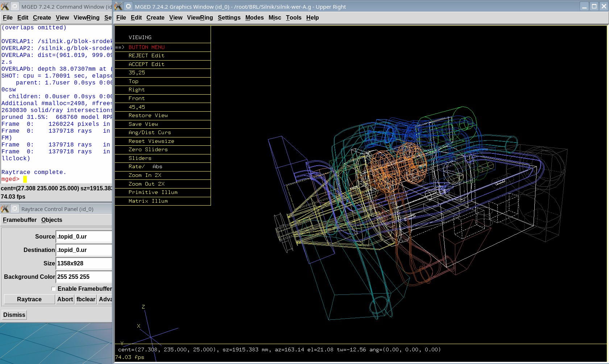Viewport: 609px width, 364px height.
Task: Click the Background Color field
Action: [x=84, y=277]
